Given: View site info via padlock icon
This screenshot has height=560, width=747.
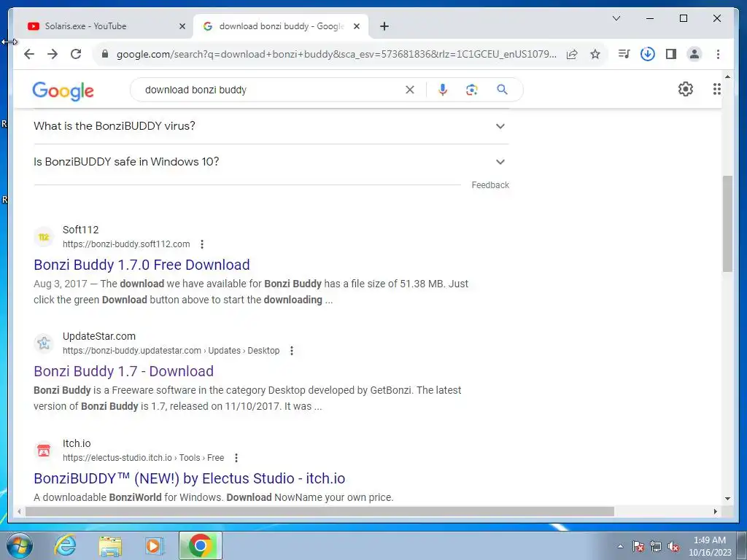Looking at the screenshot, I should click(105, 54).
